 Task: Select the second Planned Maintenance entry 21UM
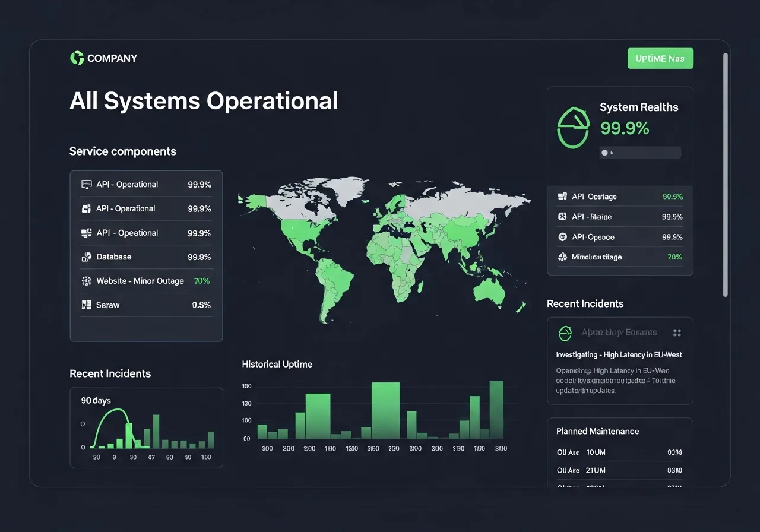coord(619,470)
